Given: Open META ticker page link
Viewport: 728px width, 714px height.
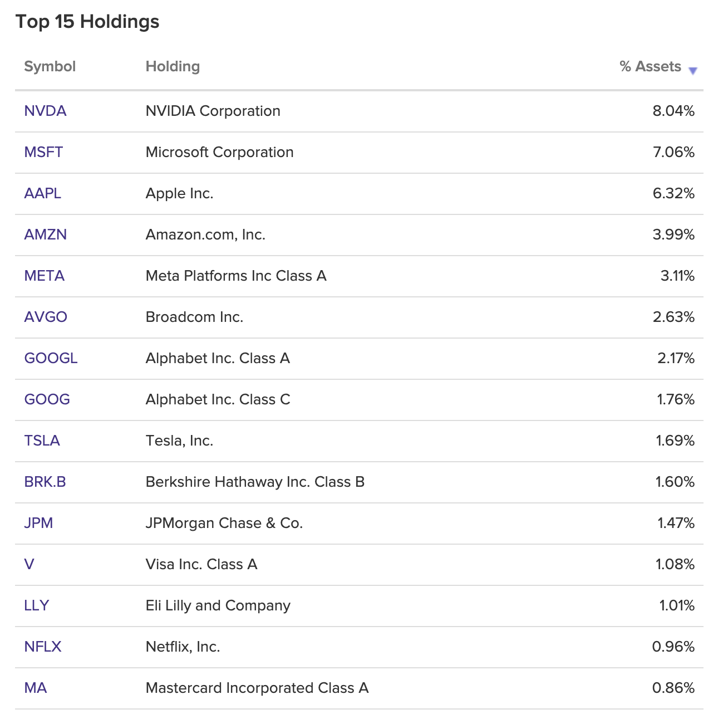Looking at the screenshot, I should [x=44, y=276].
